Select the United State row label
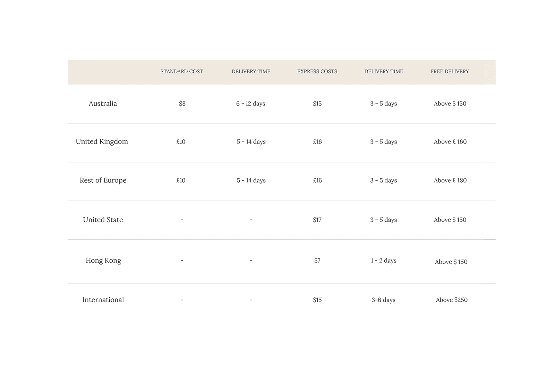 click(103, 220)
